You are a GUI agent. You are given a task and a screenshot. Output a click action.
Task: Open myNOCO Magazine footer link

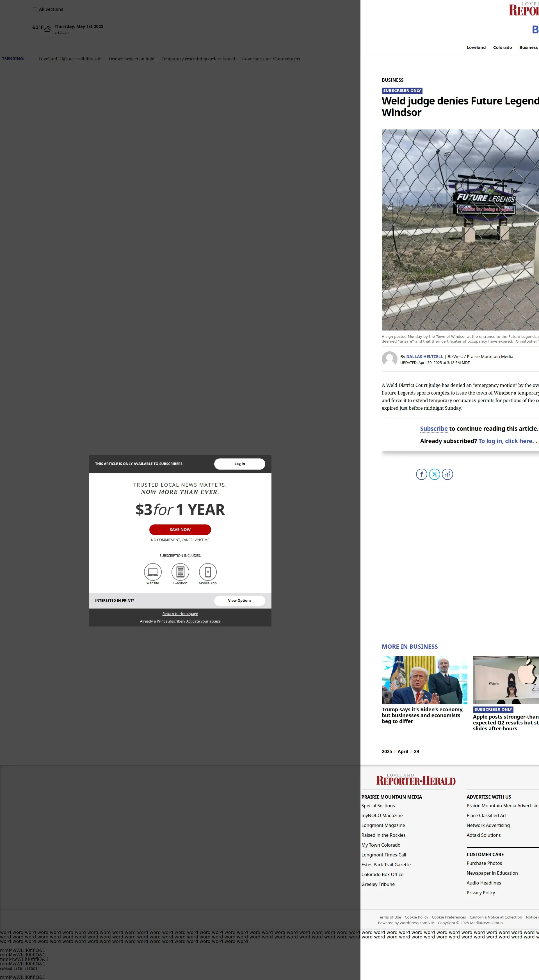click(382, 816)
